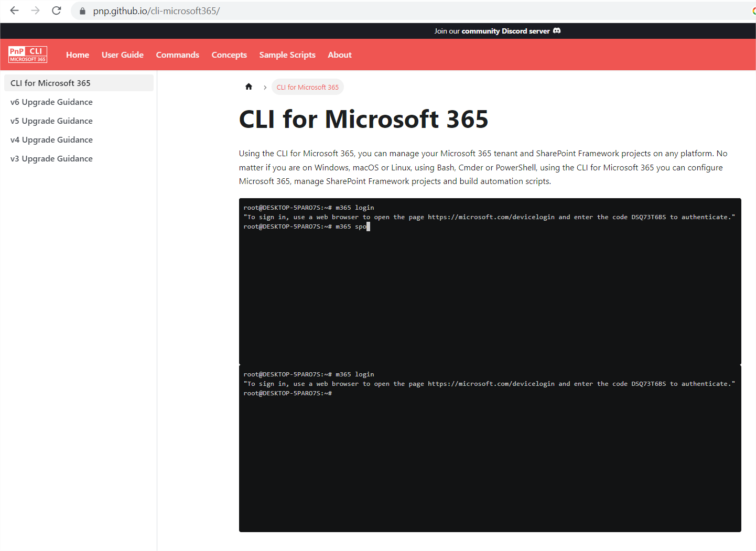Open the About page
Screen dimensions: 756x551
pos(339,55)
